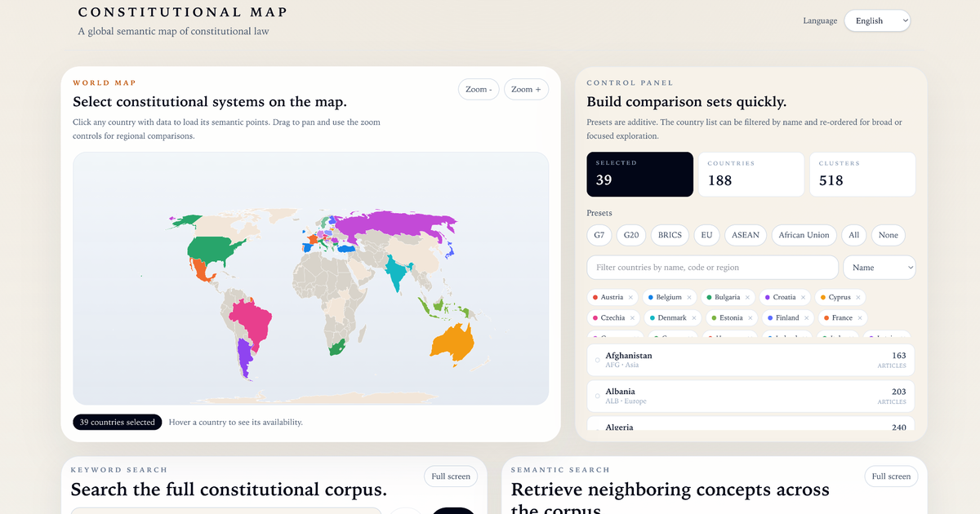Click the country filter input field

[710, 267]
